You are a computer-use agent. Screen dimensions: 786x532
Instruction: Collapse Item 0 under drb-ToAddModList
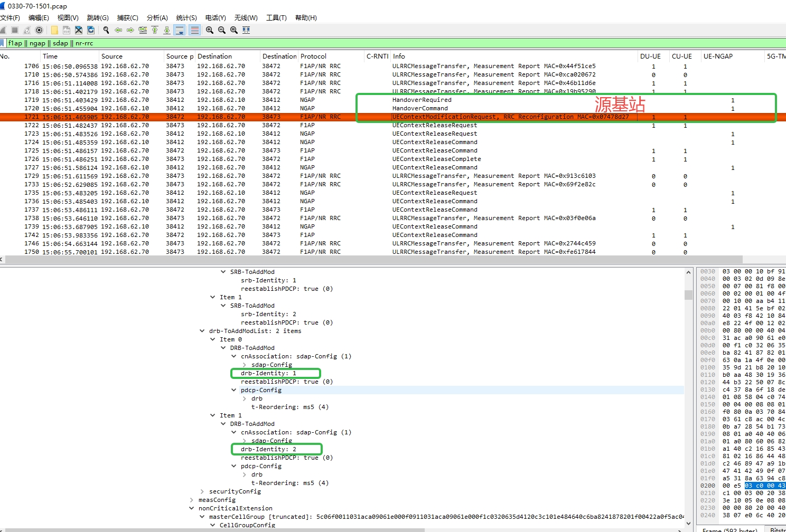pos(213,339)
